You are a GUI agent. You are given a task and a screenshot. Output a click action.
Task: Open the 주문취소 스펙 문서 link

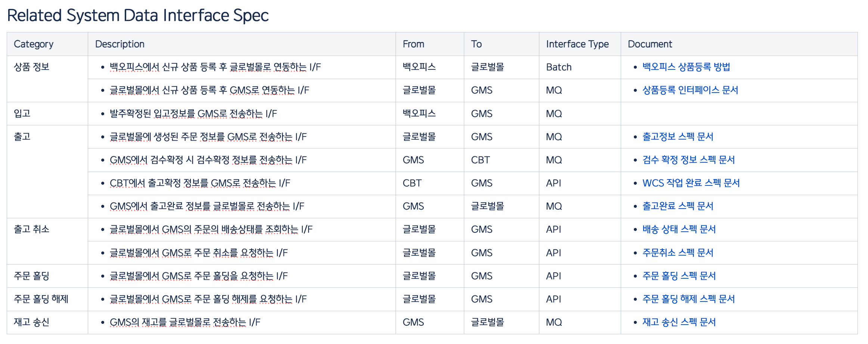tap(678, 253)
